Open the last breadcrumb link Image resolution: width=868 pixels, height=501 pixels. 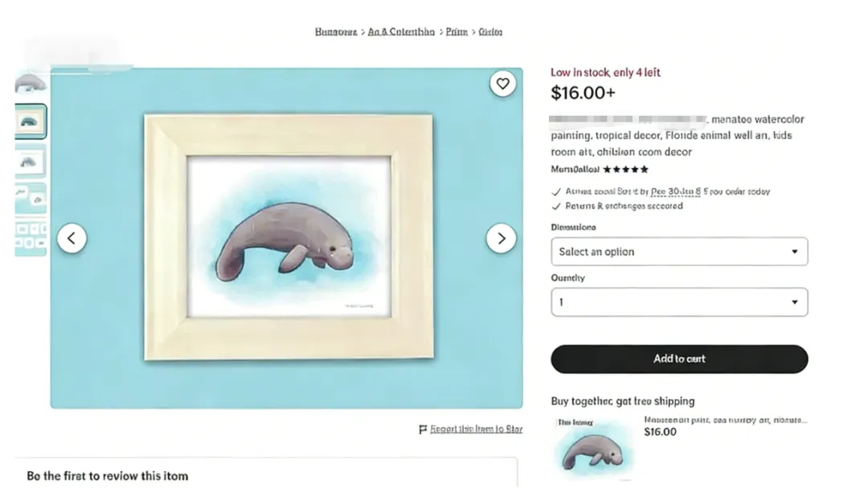tap(490, 32)
